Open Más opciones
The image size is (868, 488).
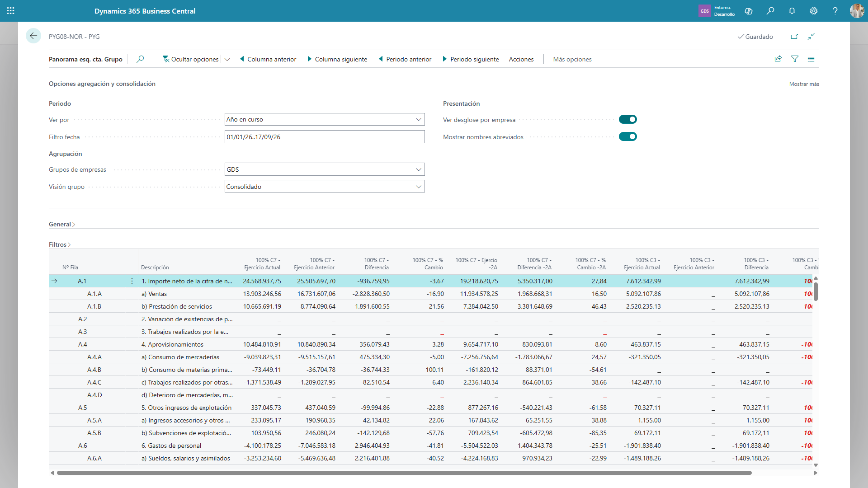(x=572, y=59)
